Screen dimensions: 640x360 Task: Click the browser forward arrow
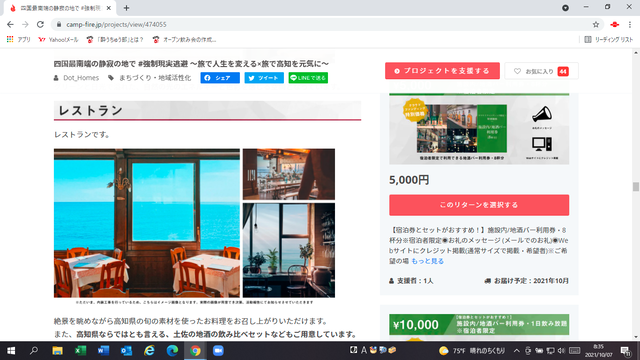[25, 24]
